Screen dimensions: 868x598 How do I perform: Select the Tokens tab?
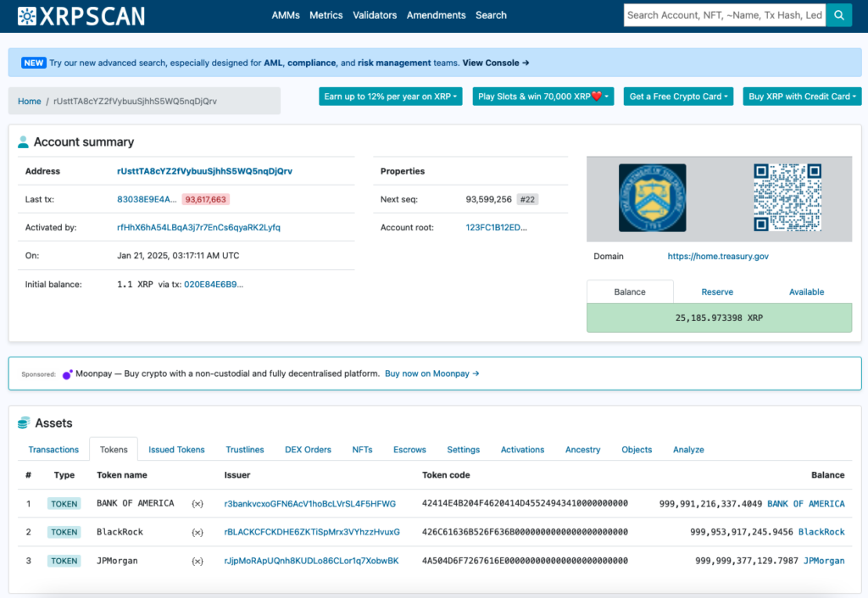[114, 450]
